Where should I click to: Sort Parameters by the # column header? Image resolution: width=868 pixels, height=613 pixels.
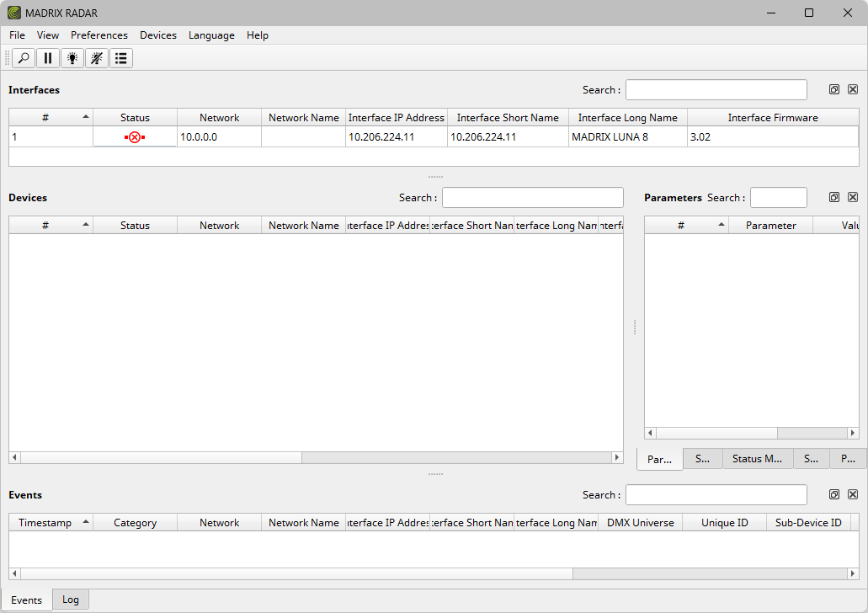(686, 226)
